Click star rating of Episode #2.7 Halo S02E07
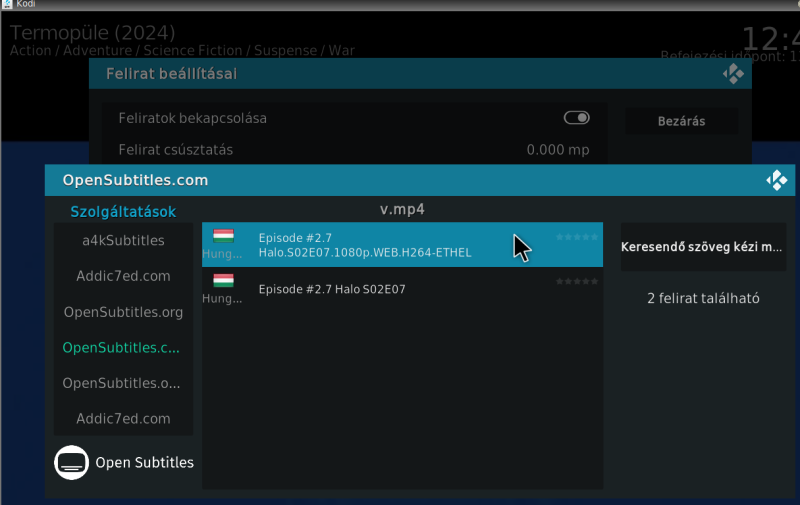The image size is (800, 505). [577, 281]
